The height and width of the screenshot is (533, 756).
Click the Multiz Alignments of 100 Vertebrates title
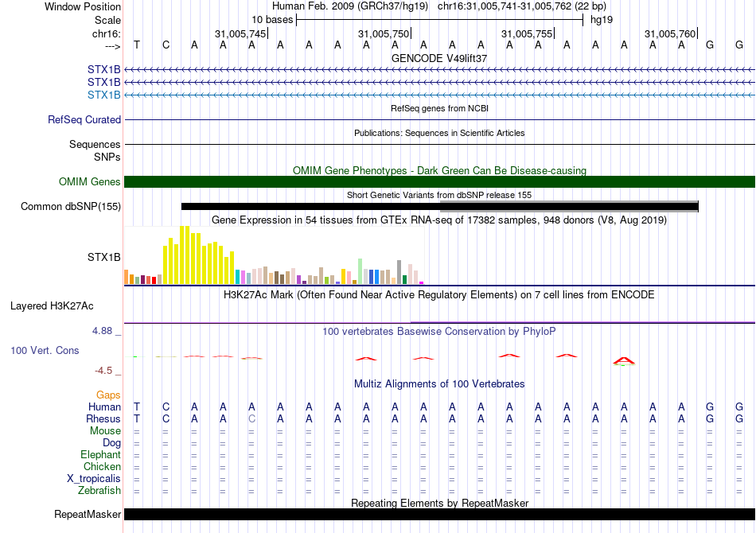(x=439, y=384)
